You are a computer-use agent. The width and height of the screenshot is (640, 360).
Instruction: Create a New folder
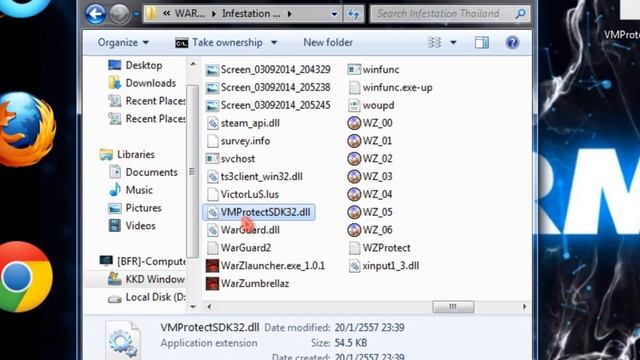[x=328, y=42]
